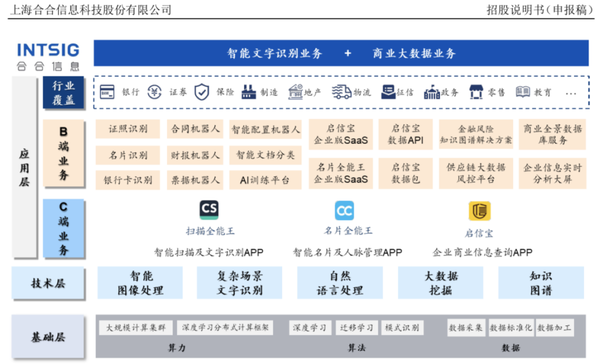Click the 保险 shield check icon
Image resolution: width=603 pixels, height=364 pixels.
pos(202,92)
